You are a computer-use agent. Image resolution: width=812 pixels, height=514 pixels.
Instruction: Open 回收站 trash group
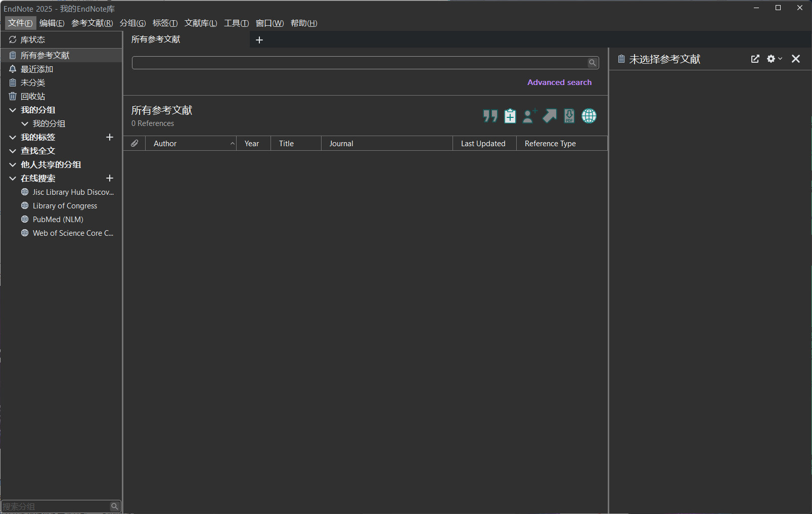coord(61,96)
